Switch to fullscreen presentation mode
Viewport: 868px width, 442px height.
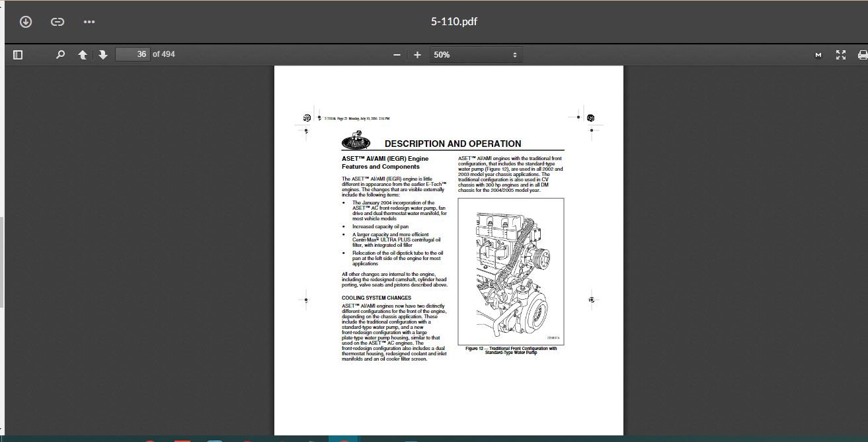pyautogui.click(x=841, y=55)
